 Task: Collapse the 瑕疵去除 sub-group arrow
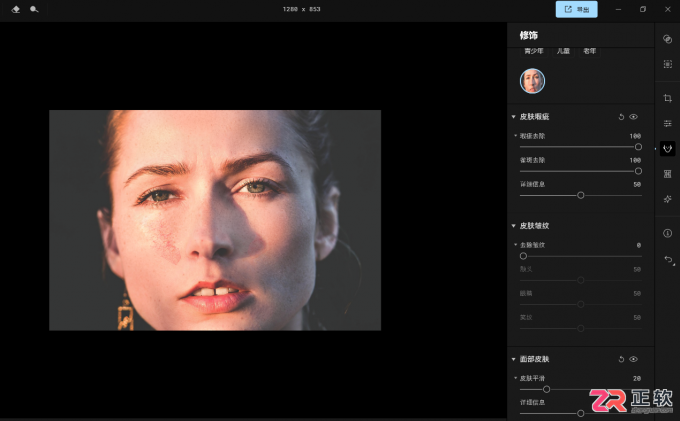[x=516, y=136]
